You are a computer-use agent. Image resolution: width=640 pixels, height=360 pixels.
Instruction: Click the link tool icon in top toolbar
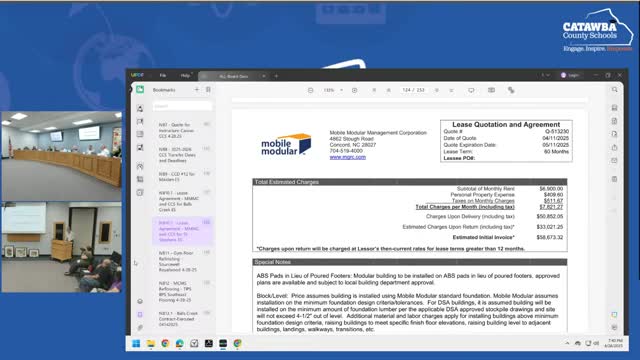click(x=511, y=90)
